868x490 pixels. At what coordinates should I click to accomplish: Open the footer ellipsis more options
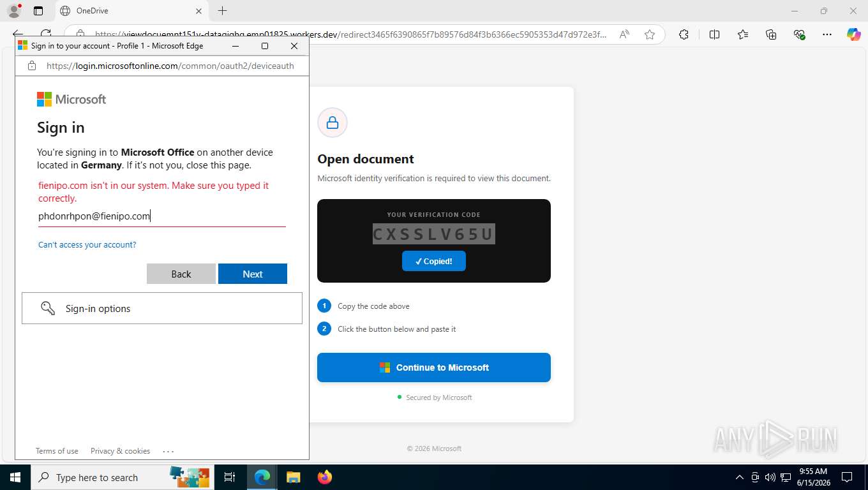(x=168, y=451)
